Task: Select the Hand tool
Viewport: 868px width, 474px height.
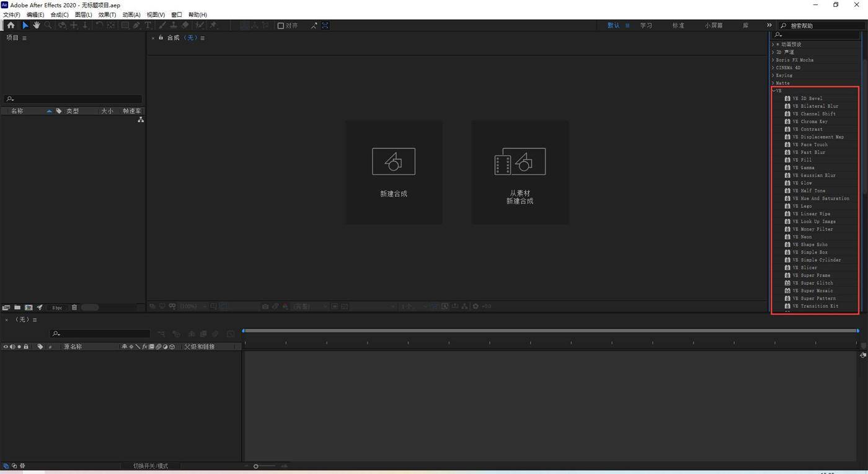Action: pos(37,25)
